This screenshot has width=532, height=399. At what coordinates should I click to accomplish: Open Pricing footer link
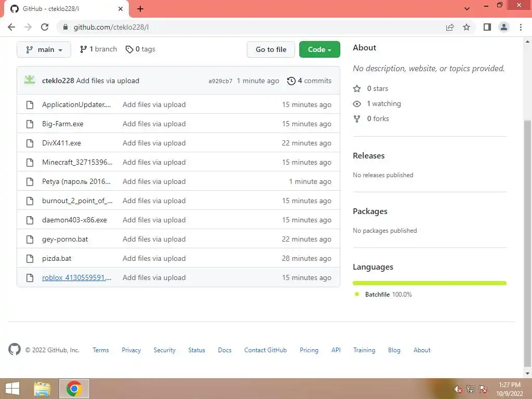click(x=309, y=350)
